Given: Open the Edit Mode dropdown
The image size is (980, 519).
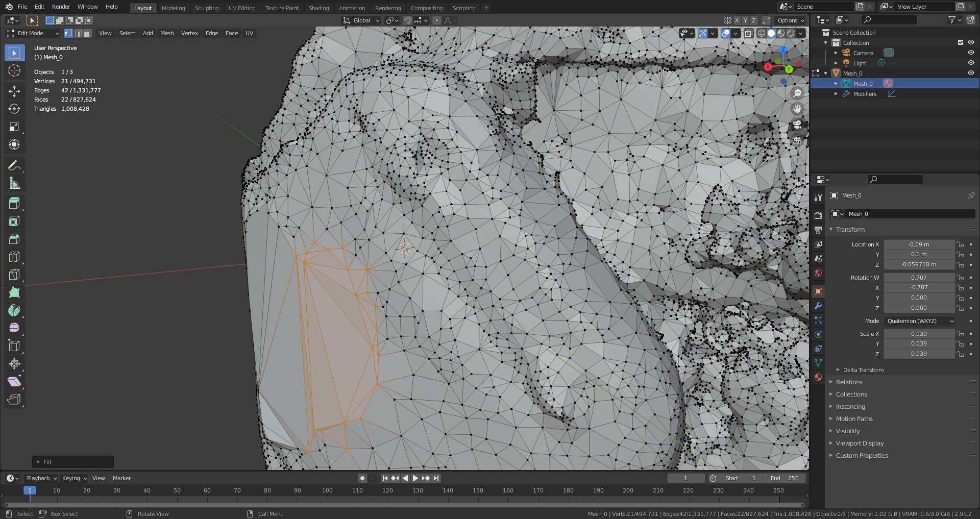Looking at the screenshot, I should pyautogui.click(x=33, y=33).
